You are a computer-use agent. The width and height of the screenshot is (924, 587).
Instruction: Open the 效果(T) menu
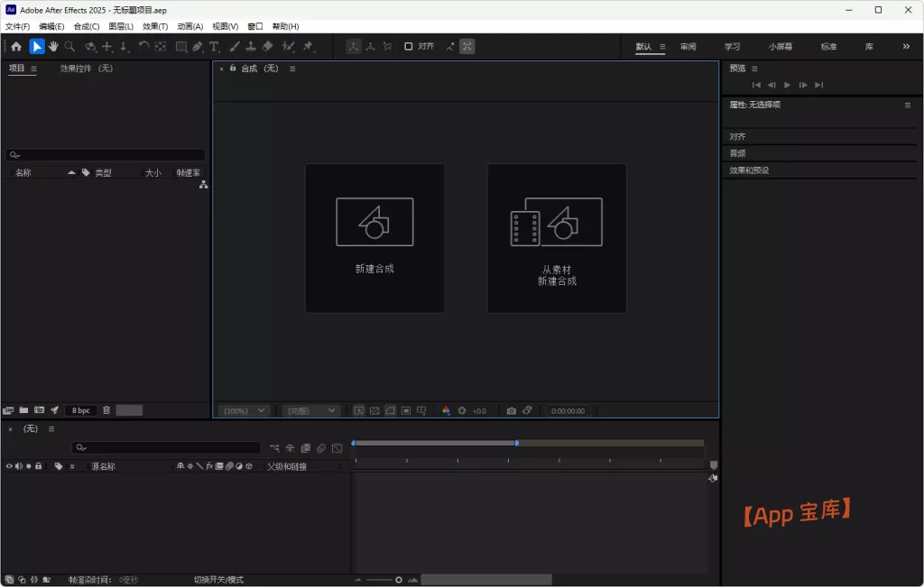coord(155,26)
